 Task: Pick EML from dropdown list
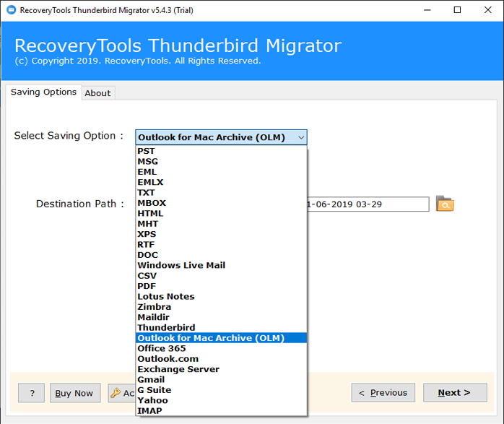221,172
